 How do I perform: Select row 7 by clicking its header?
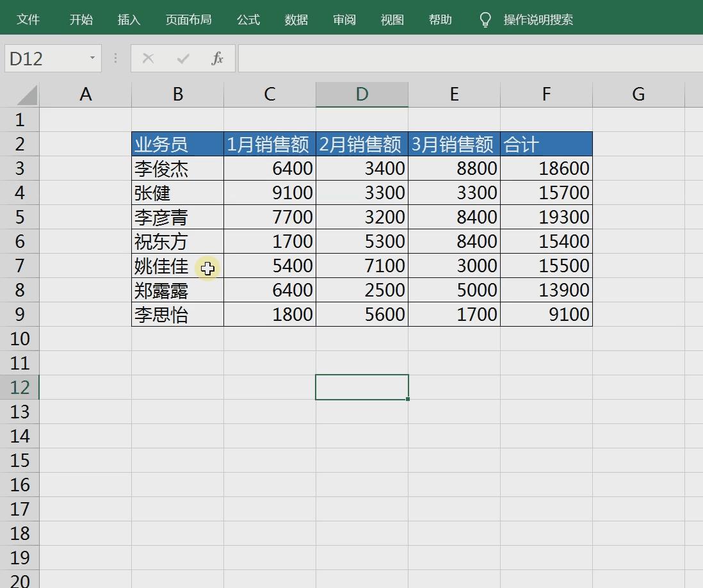20,265
